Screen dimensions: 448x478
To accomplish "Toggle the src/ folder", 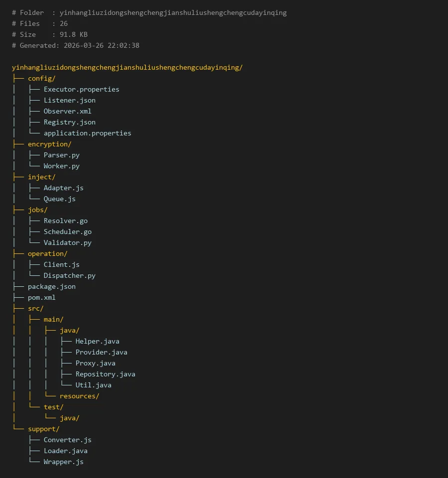I will [35, 308].
